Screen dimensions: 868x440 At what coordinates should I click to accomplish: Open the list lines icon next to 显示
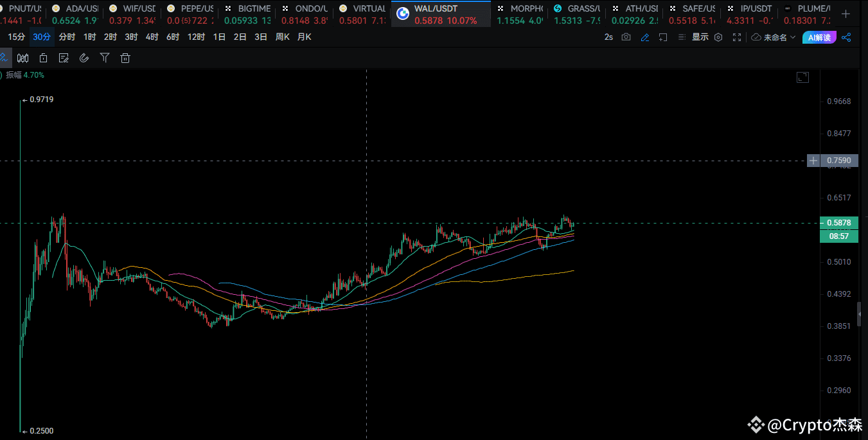pos(682,37)
